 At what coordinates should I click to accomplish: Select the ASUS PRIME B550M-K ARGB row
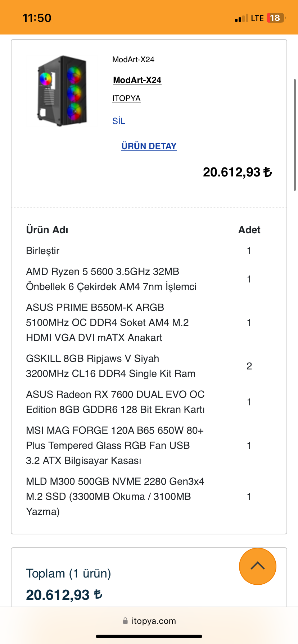click(x=107, y=322)
